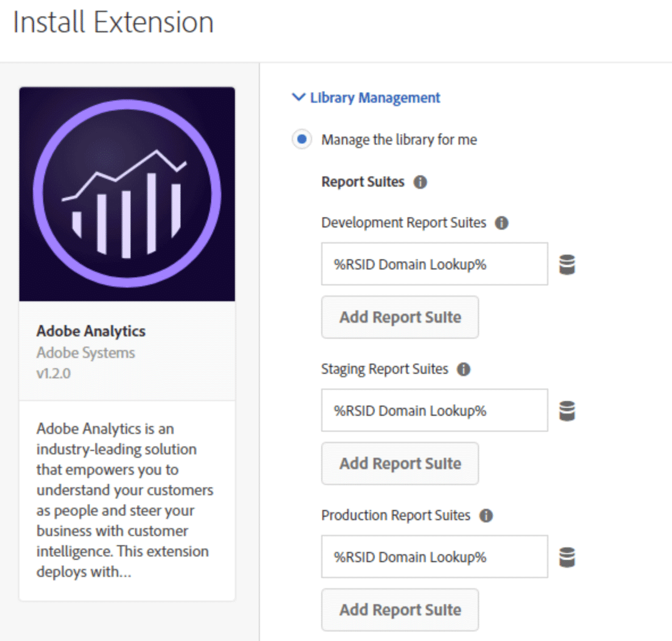Focus the Production Report Suites input field
The height and width of the screenshot is (641, 672).
[x=435, y=556]
